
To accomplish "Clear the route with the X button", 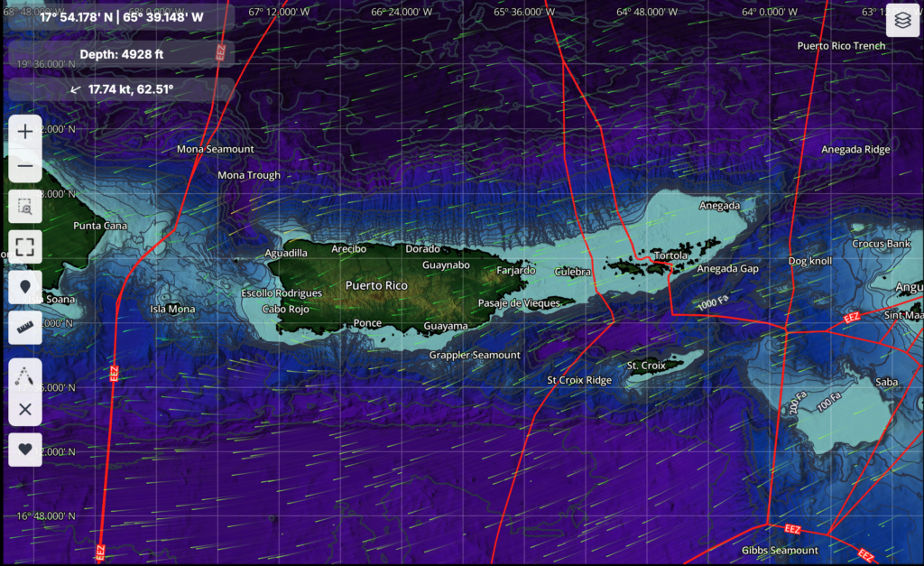I will pyautogui.click(x=24, y=409).
